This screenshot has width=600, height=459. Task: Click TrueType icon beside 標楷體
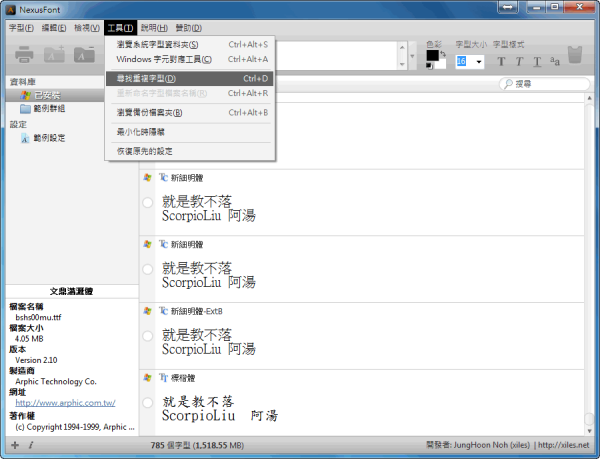163,378
